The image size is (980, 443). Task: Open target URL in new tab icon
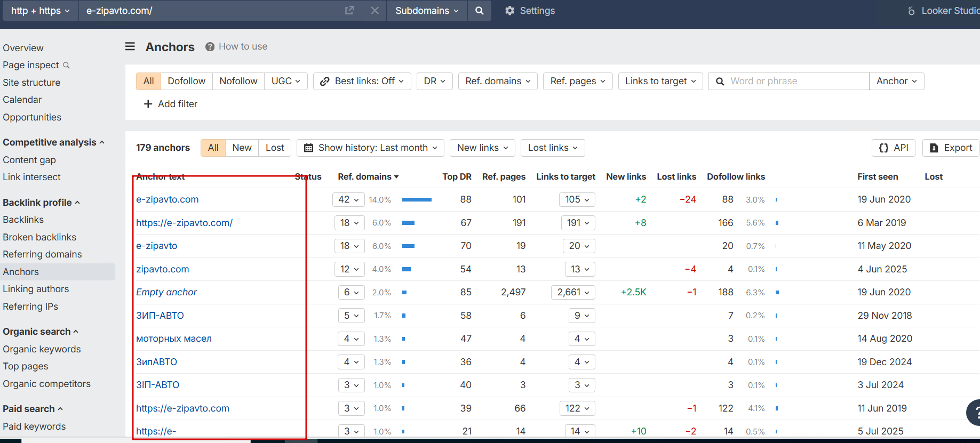click(349, 10)
